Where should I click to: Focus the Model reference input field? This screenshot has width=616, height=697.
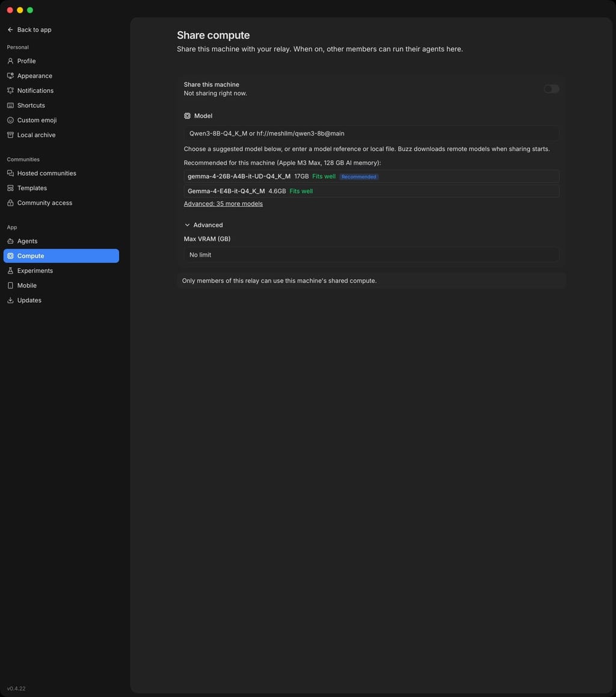(371, 134)
